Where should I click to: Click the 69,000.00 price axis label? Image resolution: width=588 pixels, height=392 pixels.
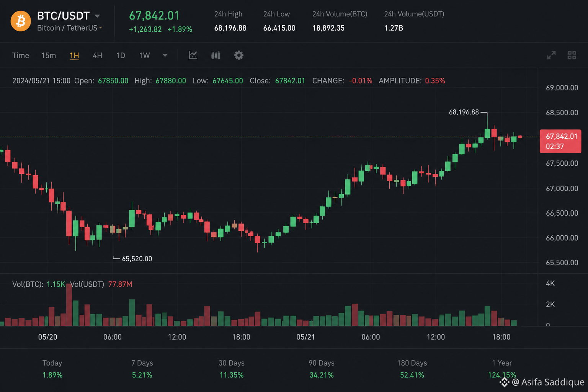[x=562, y=88]
